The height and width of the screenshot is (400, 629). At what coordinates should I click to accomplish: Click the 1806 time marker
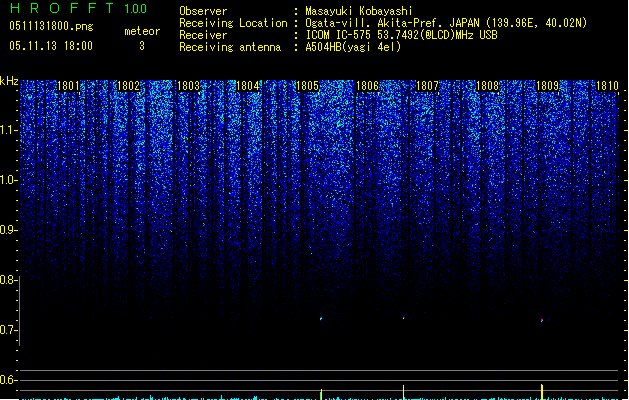point(367,86)
